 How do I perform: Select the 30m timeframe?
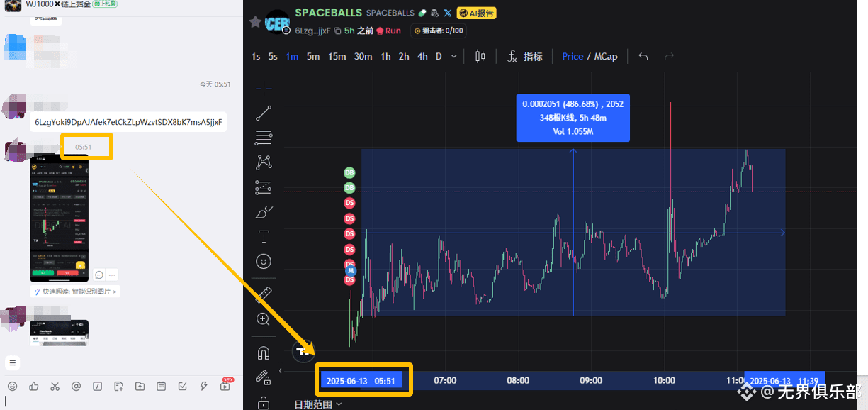pyautogui.click(x=363, y=57)
